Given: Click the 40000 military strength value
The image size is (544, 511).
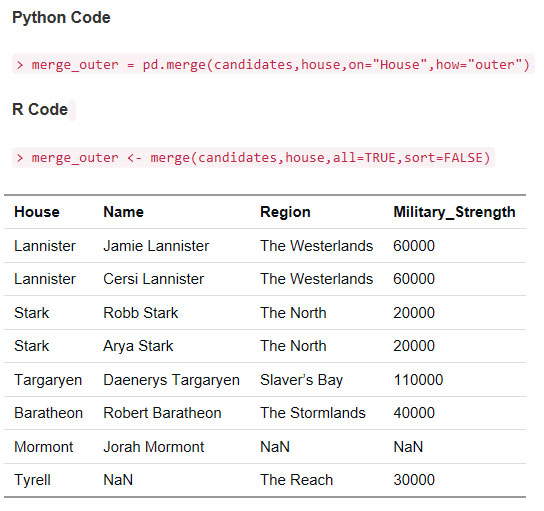Looking at the screenshot, I should 414,413.
